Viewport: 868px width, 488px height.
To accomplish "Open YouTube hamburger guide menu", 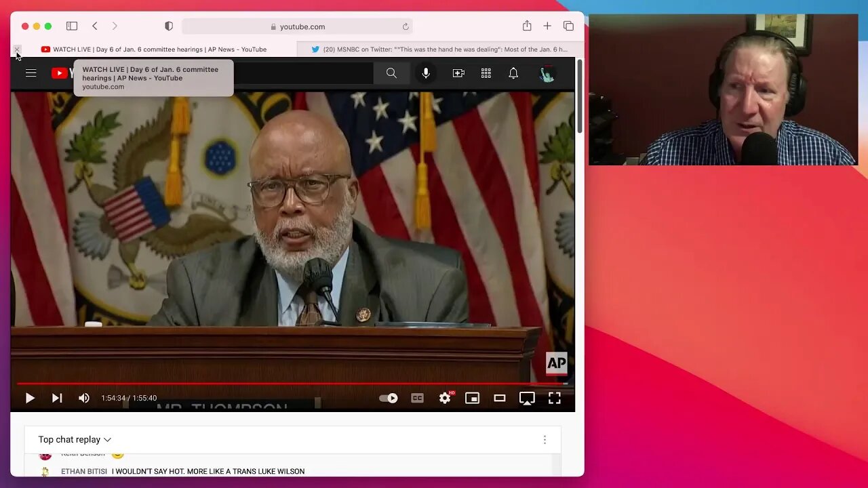I will click(31, 73).
